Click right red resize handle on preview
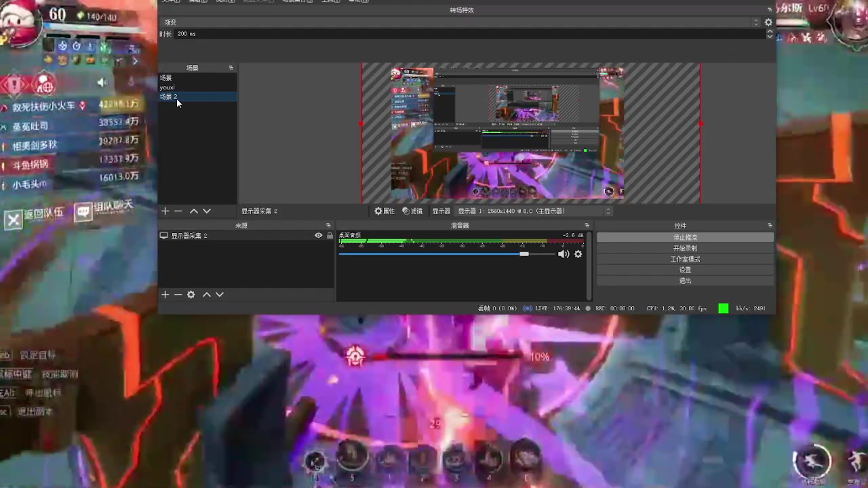The height and width of the screenshot is (488, 868). click(x=701, y=124)
